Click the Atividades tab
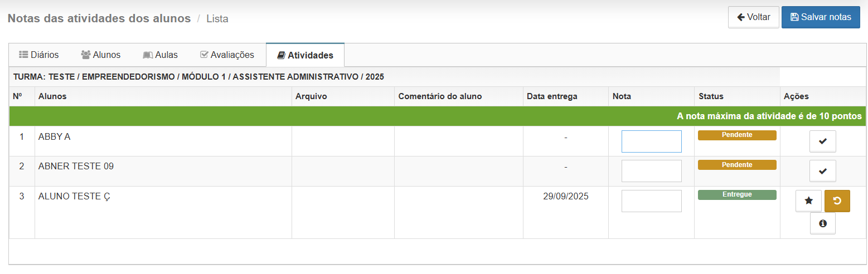 pos(305,55)
